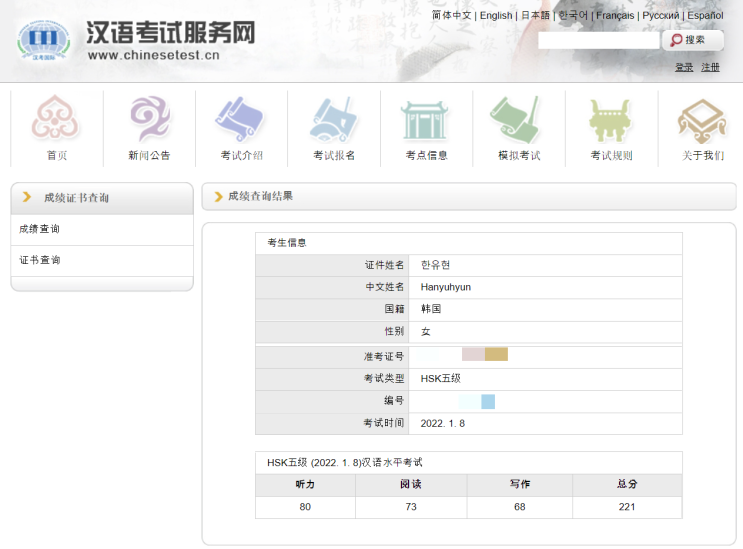Click the 注册 register link
Screen dimensions: 743x549
click(x=710, y=67)
